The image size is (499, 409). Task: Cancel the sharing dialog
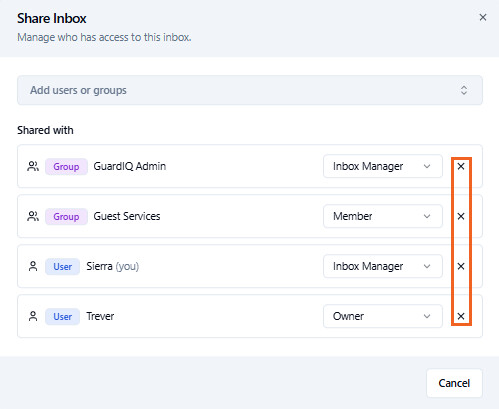coord(454,383)
